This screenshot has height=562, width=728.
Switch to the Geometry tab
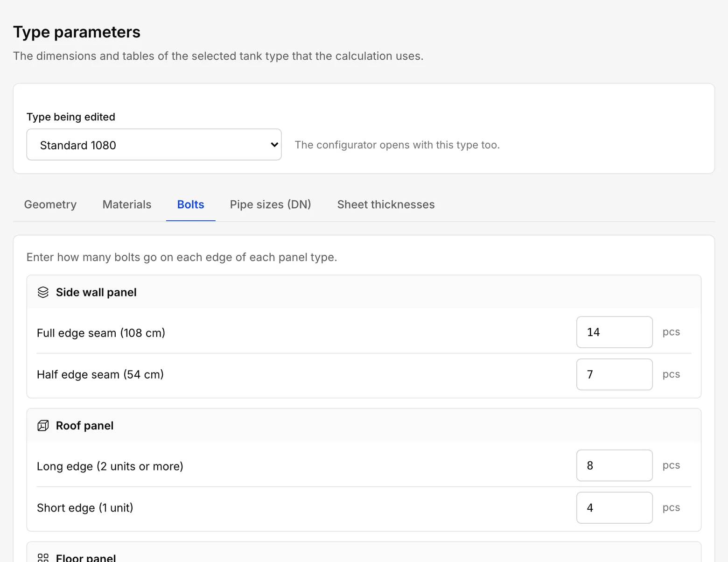pos(50,204)
